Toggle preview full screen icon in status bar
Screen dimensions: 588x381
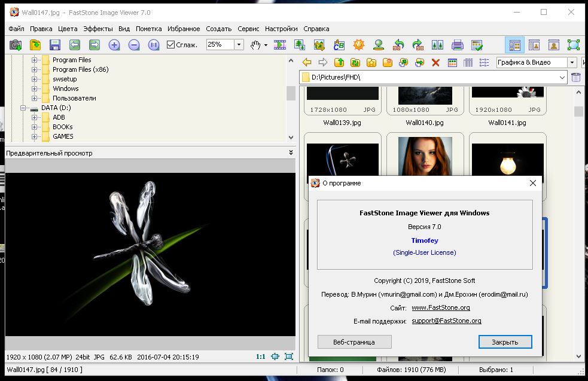(289, 356)
